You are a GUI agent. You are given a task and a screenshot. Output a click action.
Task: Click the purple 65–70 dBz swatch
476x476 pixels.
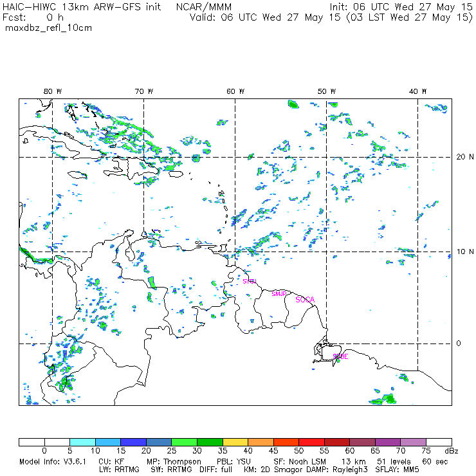click(x=389, y=442)
